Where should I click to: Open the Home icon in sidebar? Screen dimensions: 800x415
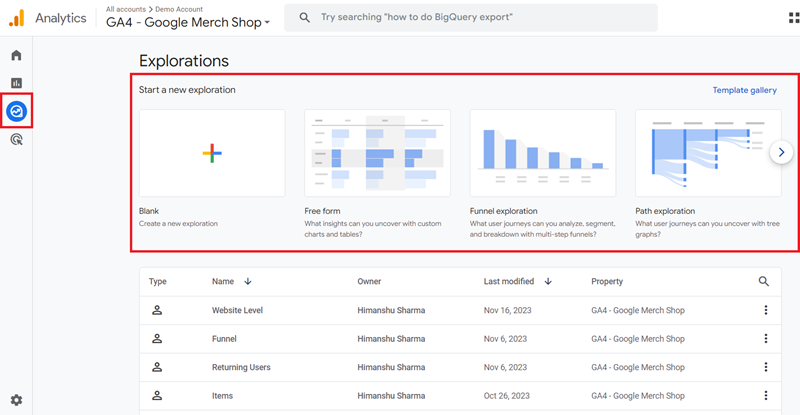tap(16, 55)
